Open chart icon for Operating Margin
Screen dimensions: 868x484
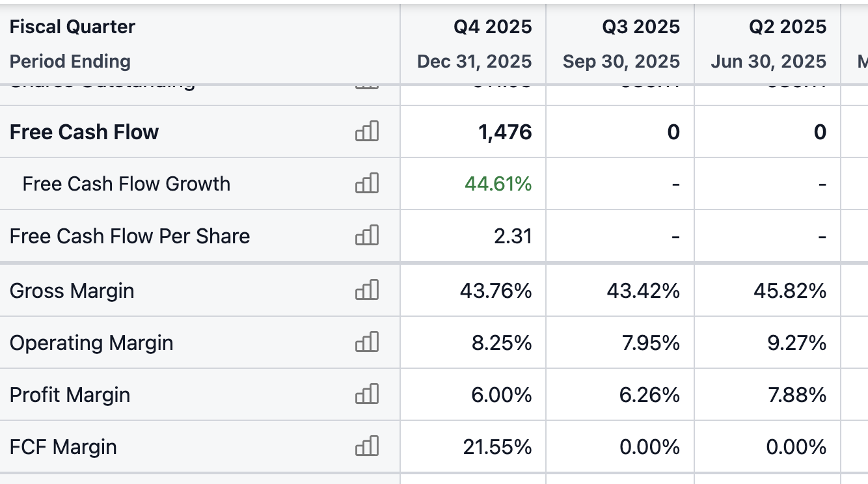coord(367,342)
